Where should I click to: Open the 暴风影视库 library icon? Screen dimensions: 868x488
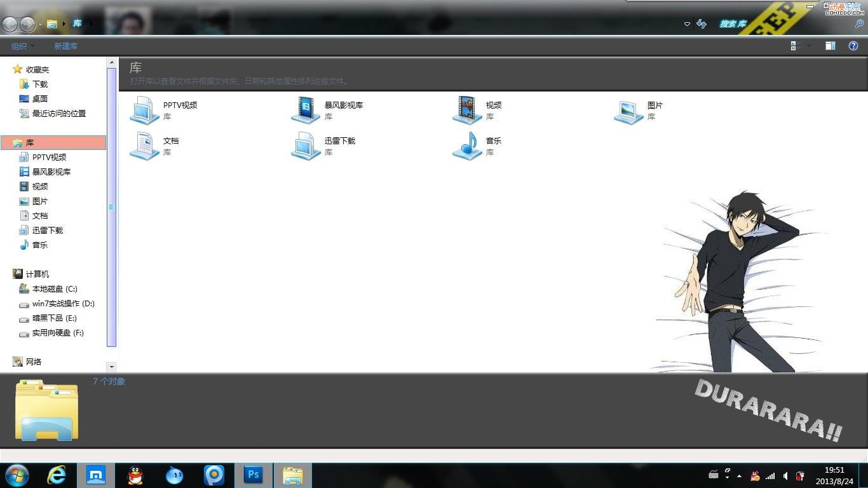pos(306,110)
